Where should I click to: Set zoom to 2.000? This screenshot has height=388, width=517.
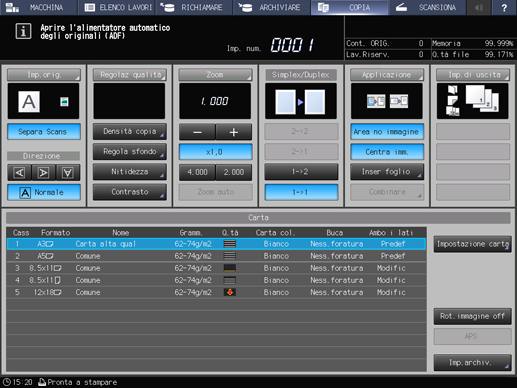(x=234, y=172)
